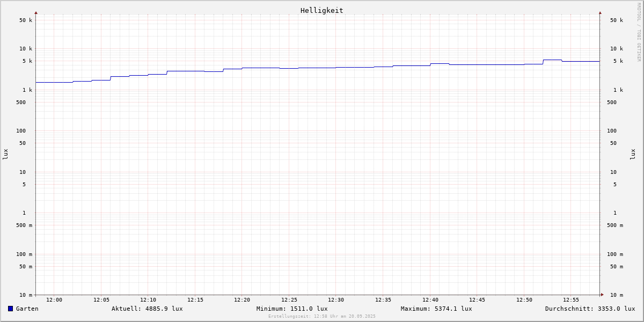Click the red arrow atop the right axis
The height and width of the screenshot is (322, 644).
click(x=600, y=12)
